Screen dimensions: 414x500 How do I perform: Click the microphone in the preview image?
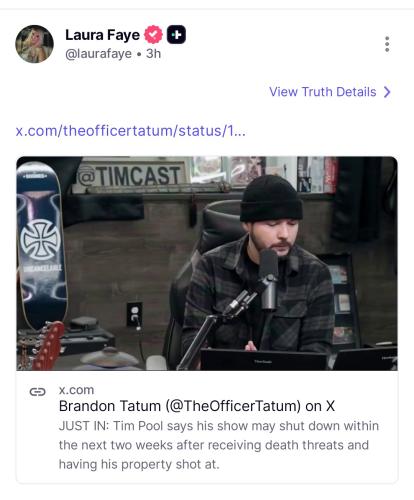(x=269, y=280)
